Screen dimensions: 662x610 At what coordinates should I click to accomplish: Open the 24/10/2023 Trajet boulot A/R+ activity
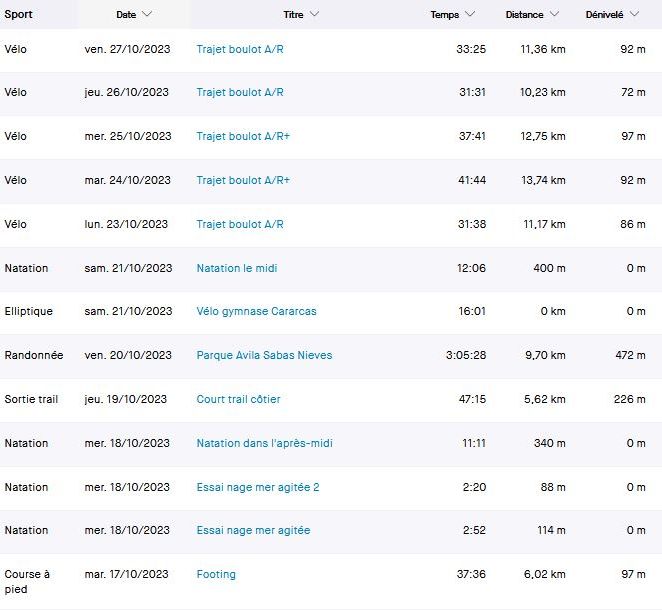[243, 180]
